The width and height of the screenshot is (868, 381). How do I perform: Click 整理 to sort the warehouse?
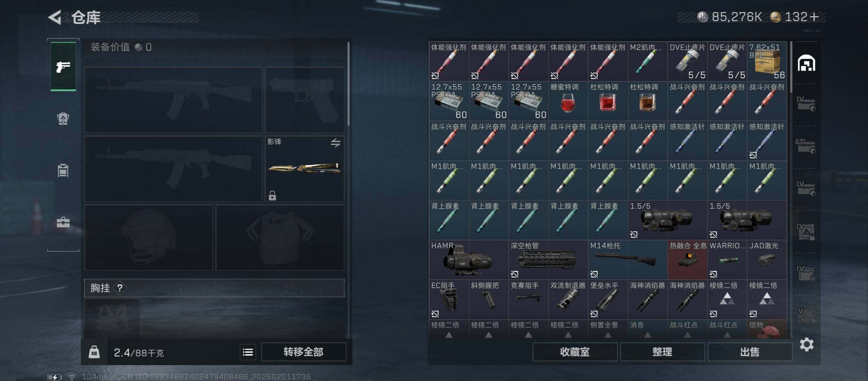662,352
